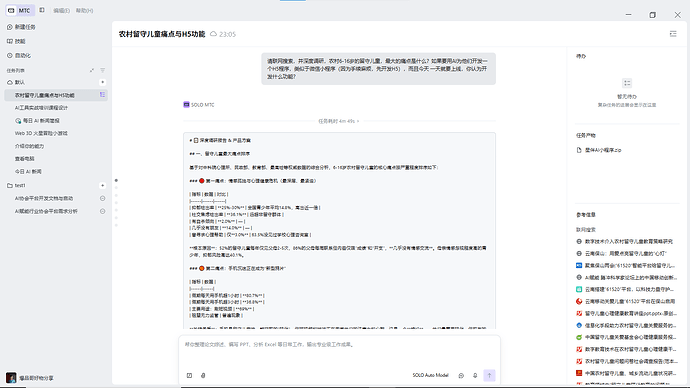Collapse the 默认 task group
Image resolution: width=690 pixels, height=388 pixels.
click(16, 82)
